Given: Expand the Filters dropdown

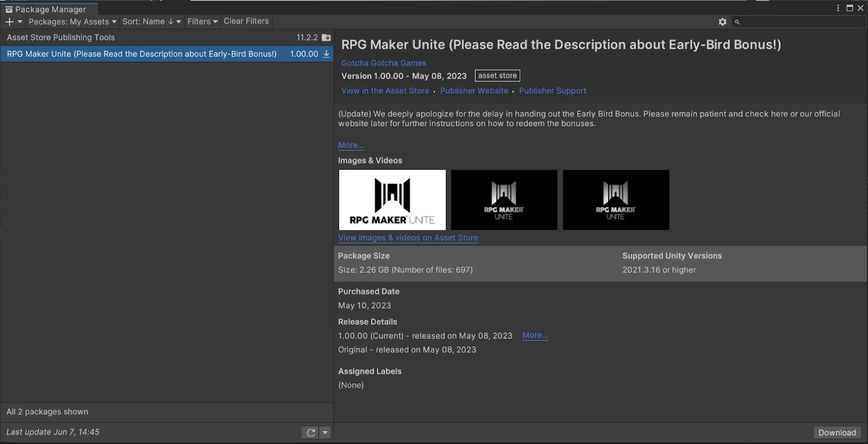Looking at the screenshot, I should pyautogui.click(x=202, y=22).
